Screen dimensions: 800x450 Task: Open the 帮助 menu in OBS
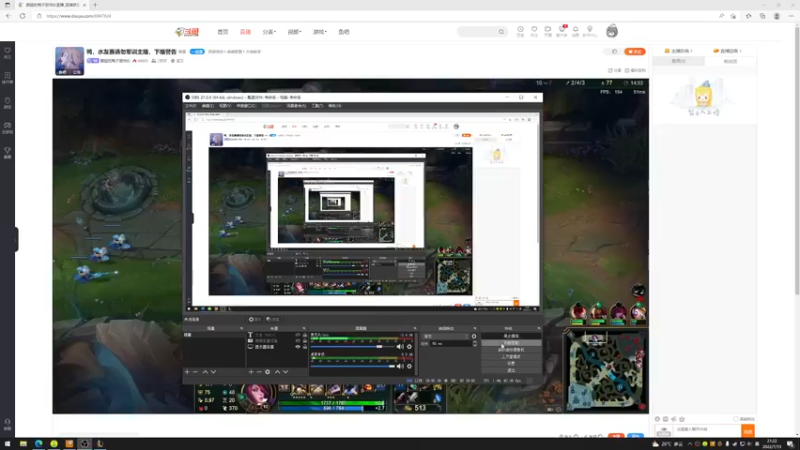tap(335, 106)
